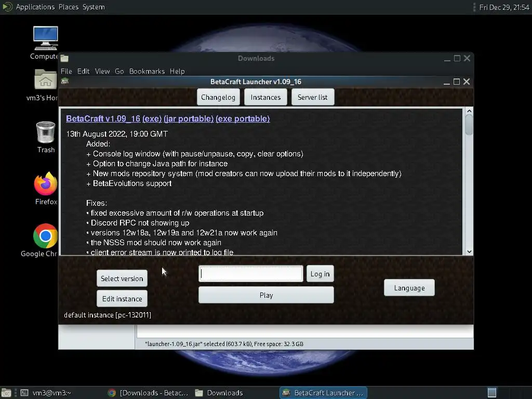Screen dimensions: 532x399
Task: Click the Applications menu logo icon
Action: pyautogui.click(x=7, y=7)
